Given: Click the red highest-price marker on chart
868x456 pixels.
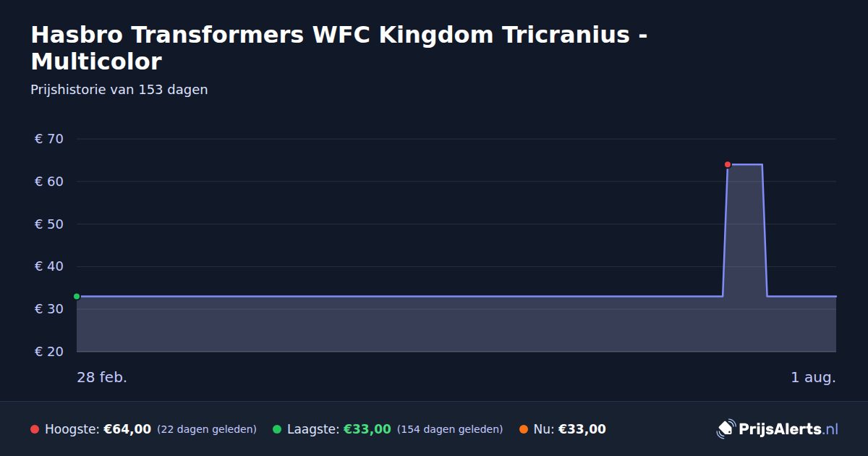Looking at the screenshot, I should click(728, 164).
